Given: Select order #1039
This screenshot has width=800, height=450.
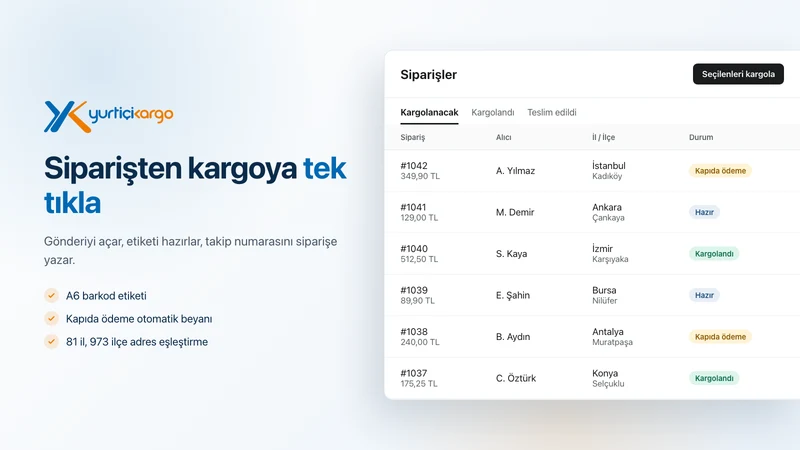Looking at the screenshot, I should [x=414, y=290].
